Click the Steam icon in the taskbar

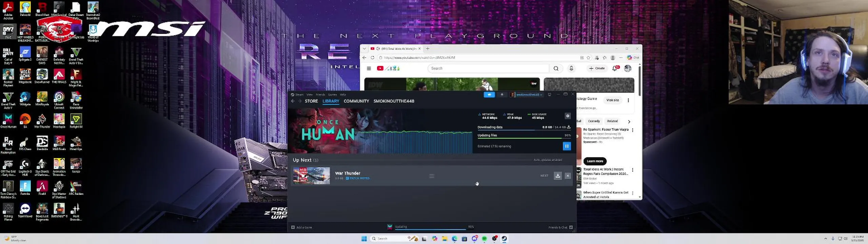pos(504,239)
